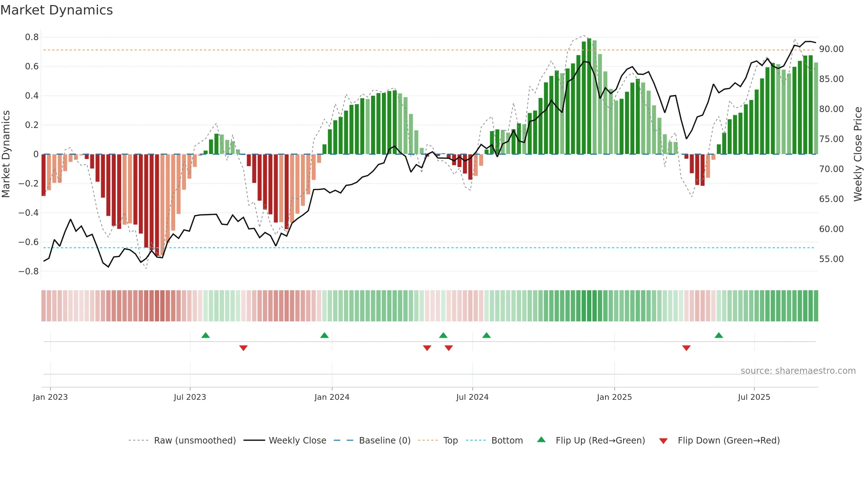The height and width of the screenshot is (488, 868).
Task: Toggle the Bottom legend entry
Action: click(x=494, y=440)
